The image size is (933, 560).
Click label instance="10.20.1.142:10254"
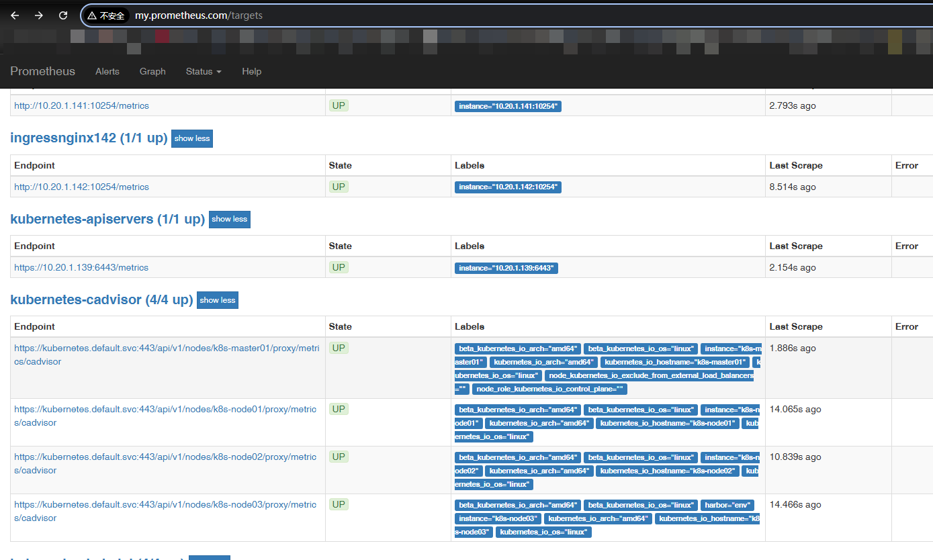tap(508, 187)
